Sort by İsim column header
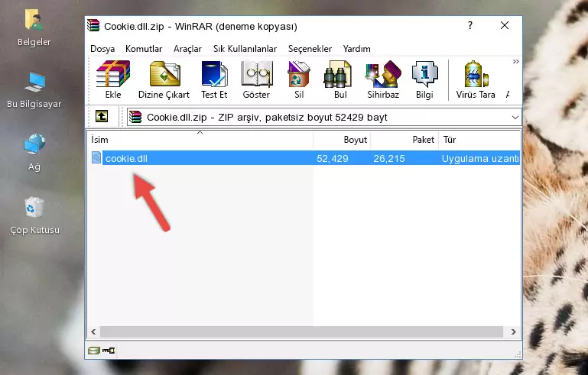 tap(200, 139)
